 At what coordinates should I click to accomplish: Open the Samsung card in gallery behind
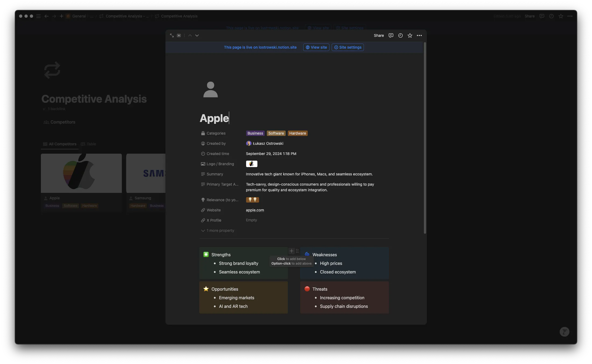(146, 183)
